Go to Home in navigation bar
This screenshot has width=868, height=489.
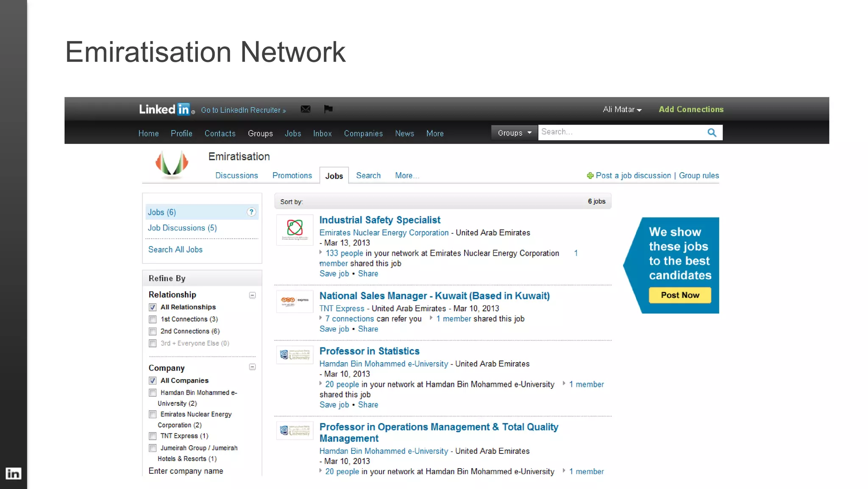click(148, 133)
